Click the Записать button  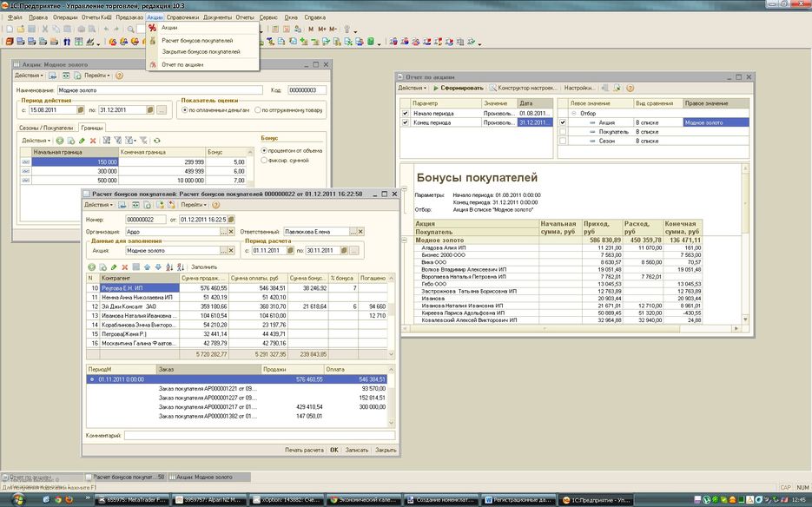point(357,451)
